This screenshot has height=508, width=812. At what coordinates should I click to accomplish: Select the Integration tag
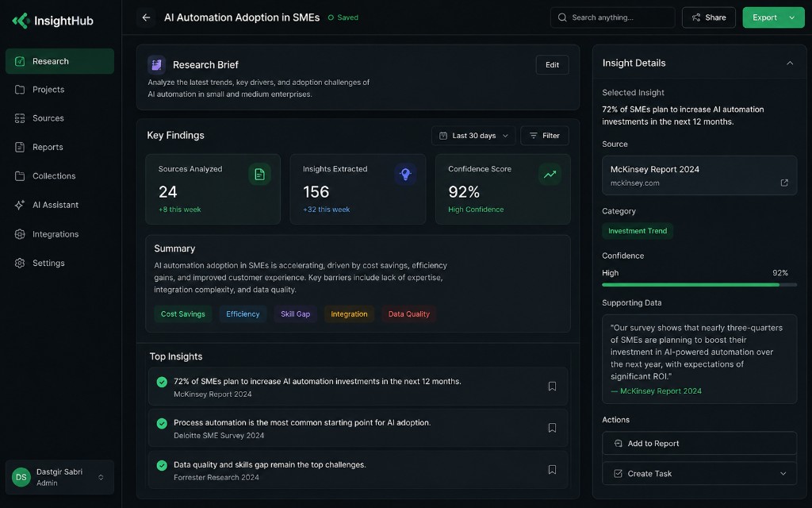coord(349,314)
